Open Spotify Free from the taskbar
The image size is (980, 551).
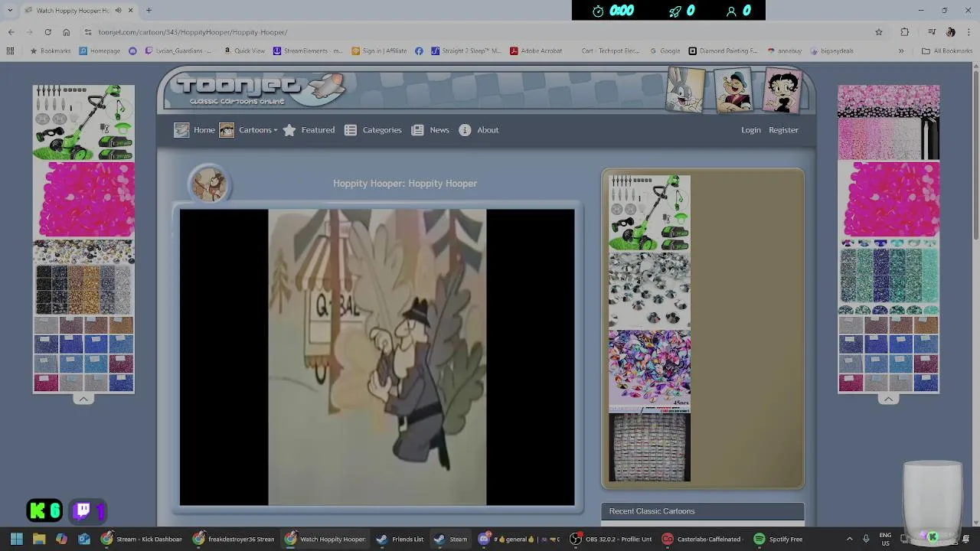778,539
